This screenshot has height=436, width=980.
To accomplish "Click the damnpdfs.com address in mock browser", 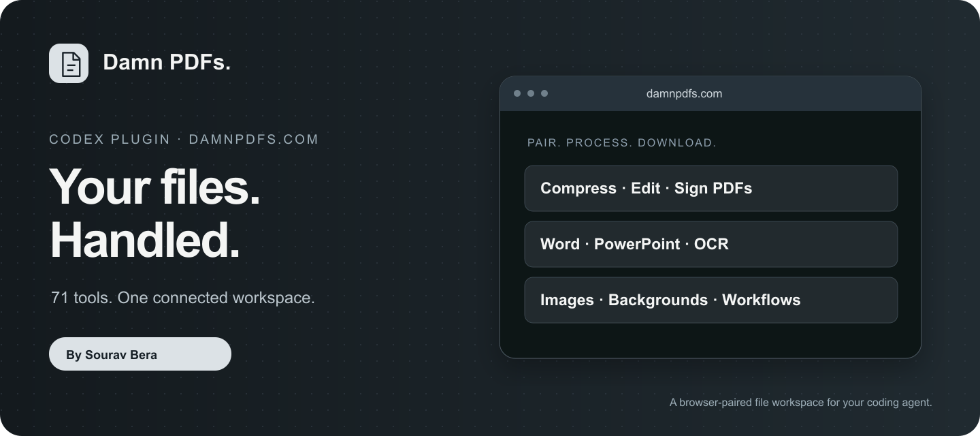I will click(x=684, y=93).
